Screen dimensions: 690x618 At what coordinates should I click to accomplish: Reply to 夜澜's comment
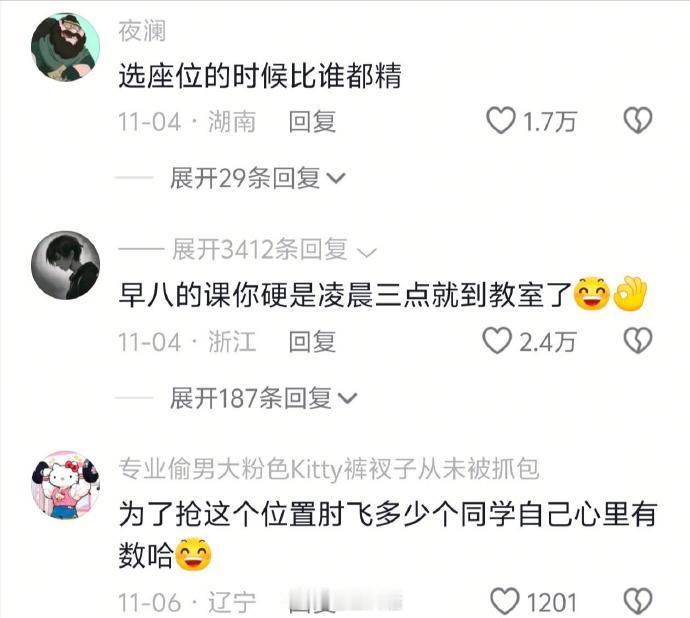[x=312, y=122]
